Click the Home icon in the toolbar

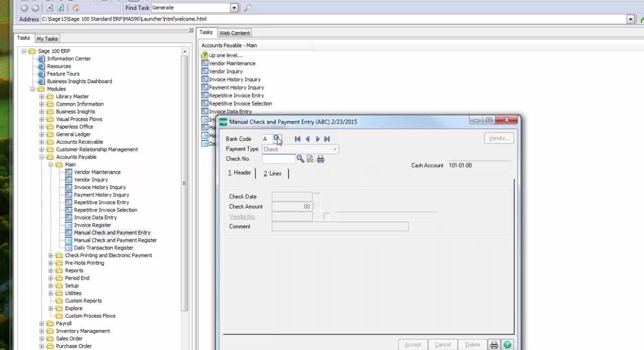pyautogui.click(x=75, y=8)
